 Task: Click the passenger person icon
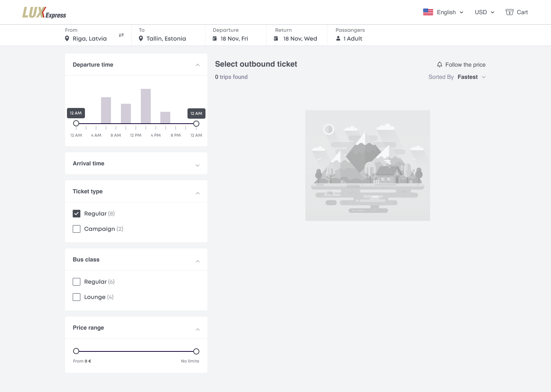[x=338, y=39]
